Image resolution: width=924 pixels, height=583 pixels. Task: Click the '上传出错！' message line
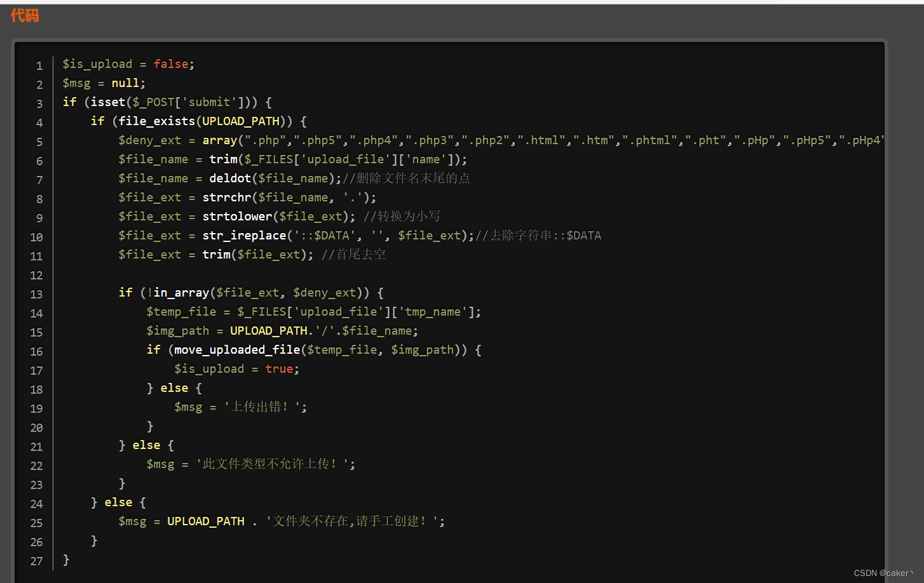pyautogui.click(x=241, y=407)
